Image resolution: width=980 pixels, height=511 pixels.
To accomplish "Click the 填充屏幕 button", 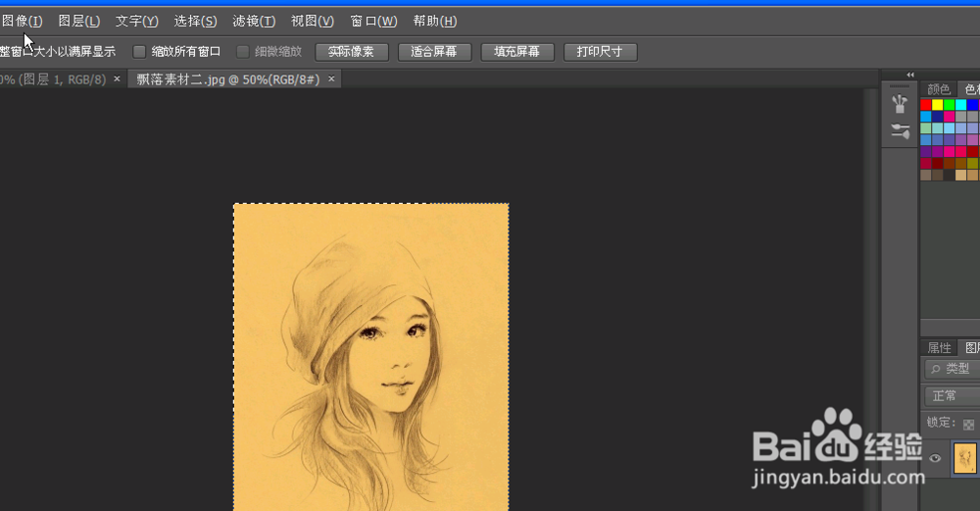I will [x=516, y=52].
